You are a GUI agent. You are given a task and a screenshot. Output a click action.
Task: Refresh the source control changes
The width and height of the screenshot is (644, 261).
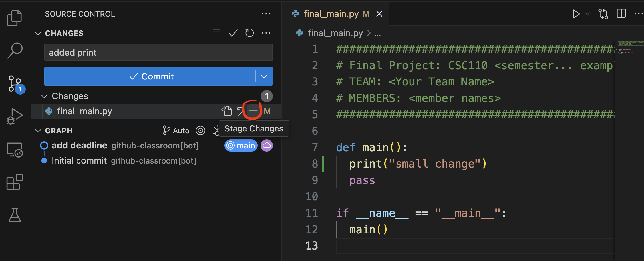(x=249, y=33)
